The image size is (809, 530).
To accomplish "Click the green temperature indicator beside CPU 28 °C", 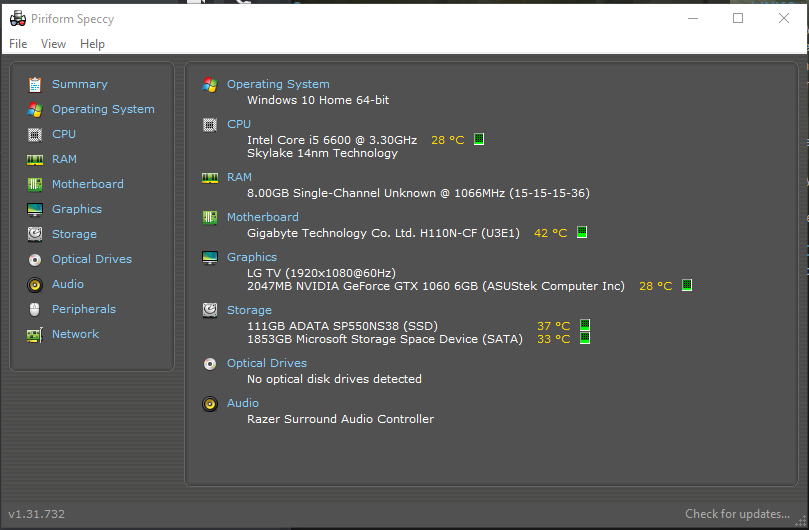I will [479, 139].
